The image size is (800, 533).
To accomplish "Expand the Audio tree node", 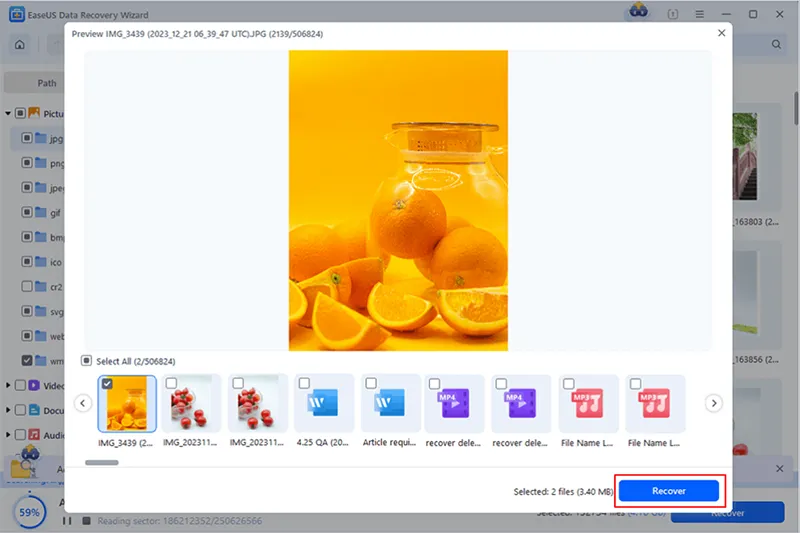I will [x=8, y=435].
